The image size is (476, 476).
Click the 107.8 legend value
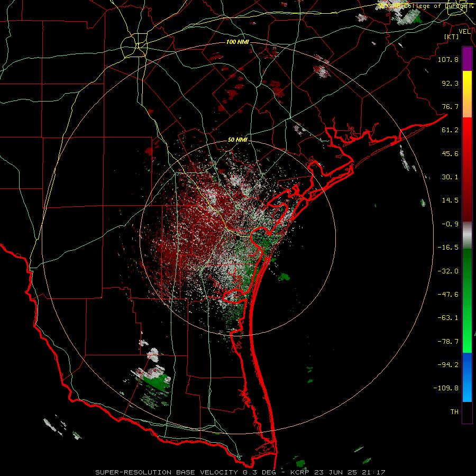pyautogui.click(x=448, y=59)
